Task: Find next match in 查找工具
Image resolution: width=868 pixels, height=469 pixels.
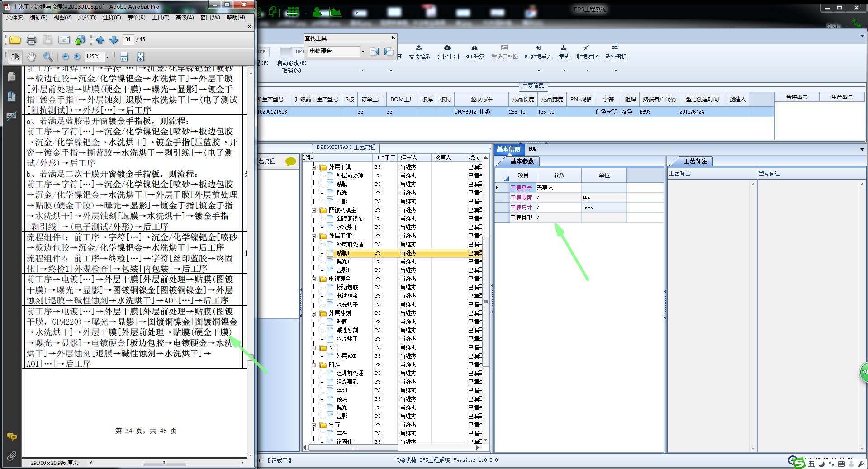Action: [x=389, y=52]
